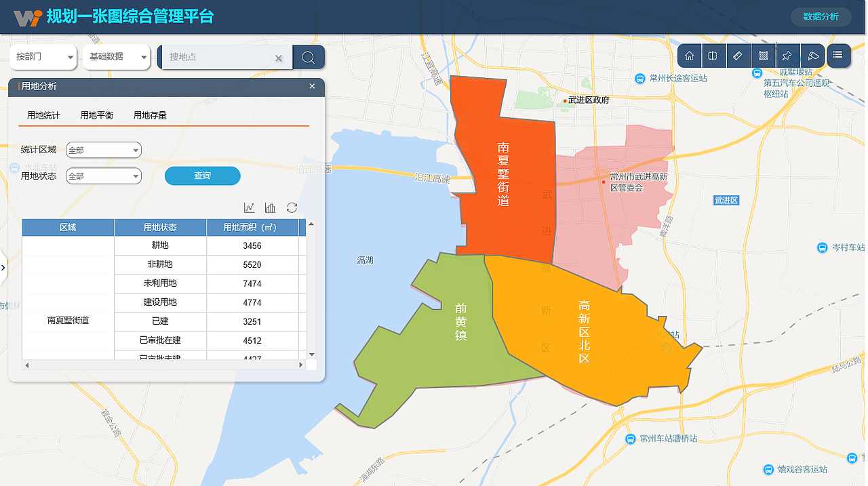Screen dimensions: 868x486
Task: Expand the collapsed left side panel arrow
Action: [x=3, y=268]
